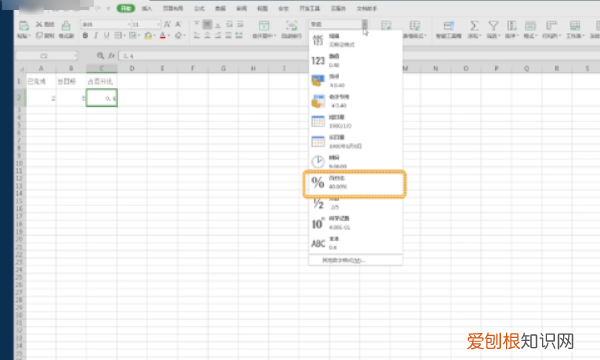Toggle Underline text formatting
600x360 pixels.
point(106,36)
